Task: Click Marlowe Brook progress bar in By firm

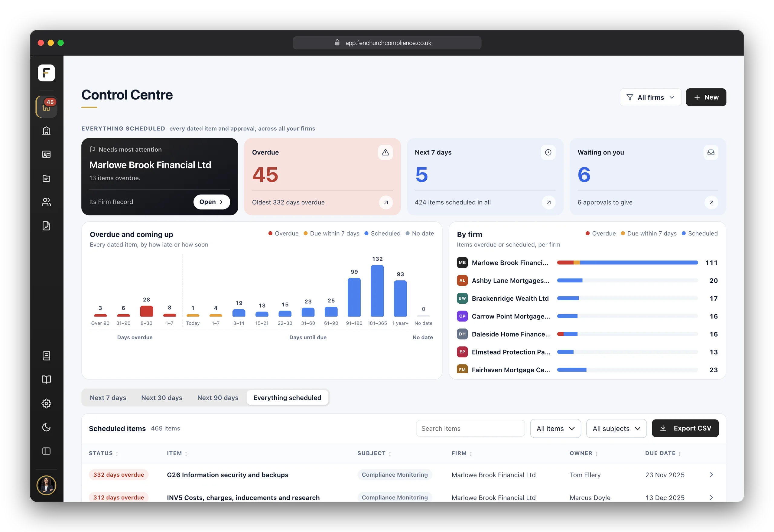Action: [627, 263]
